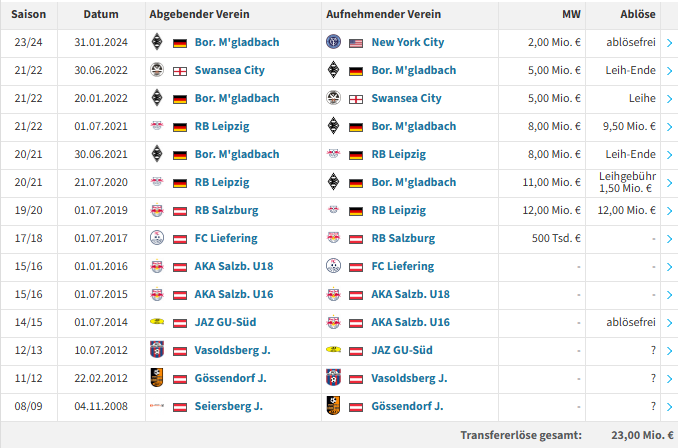Expand details arrow of the 01.07.2019 Leipzig transfer
Viewport: 678px width, 448px height.
(669, 211)
